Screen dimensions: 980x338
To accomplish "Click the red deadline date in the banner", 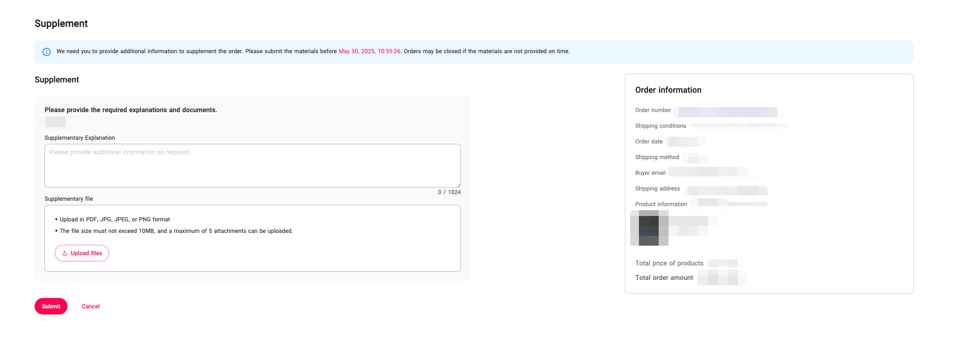I will (369, 52).
